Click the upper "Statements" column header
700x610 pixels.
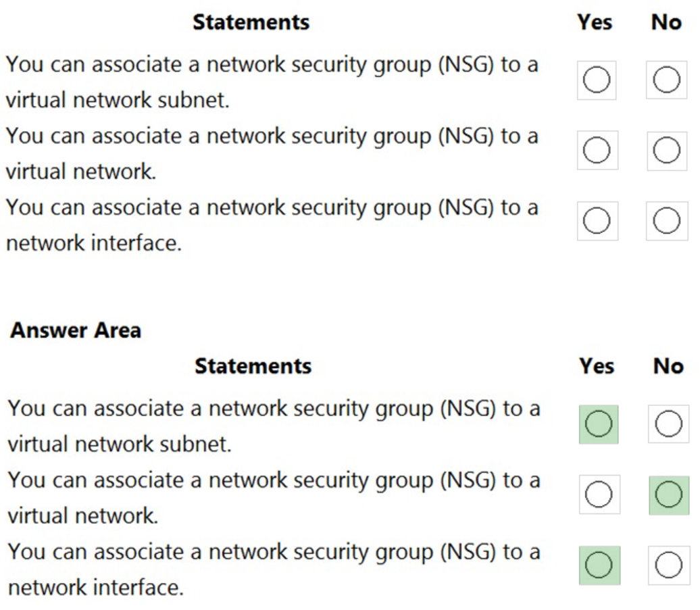[251, 22]
